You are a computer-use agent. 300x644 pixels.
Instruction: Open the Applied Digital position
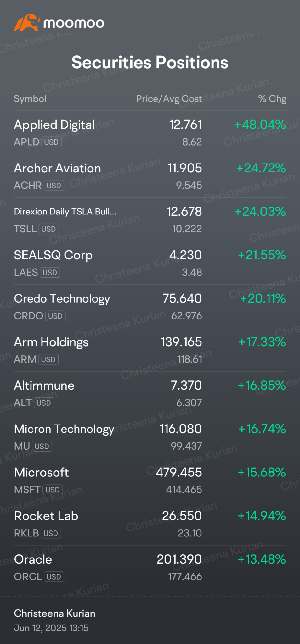click(x=54, y=125)
